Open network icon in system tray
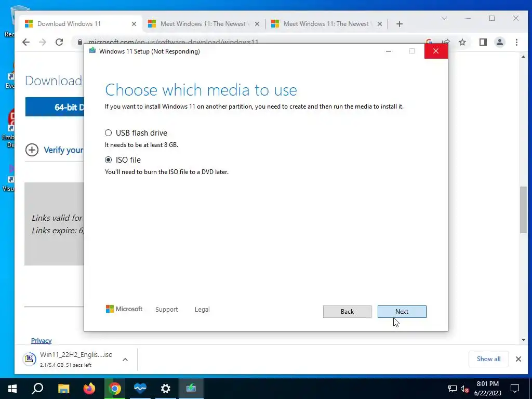This screenshot has height=399, width=532. click(x=453, y=389)
